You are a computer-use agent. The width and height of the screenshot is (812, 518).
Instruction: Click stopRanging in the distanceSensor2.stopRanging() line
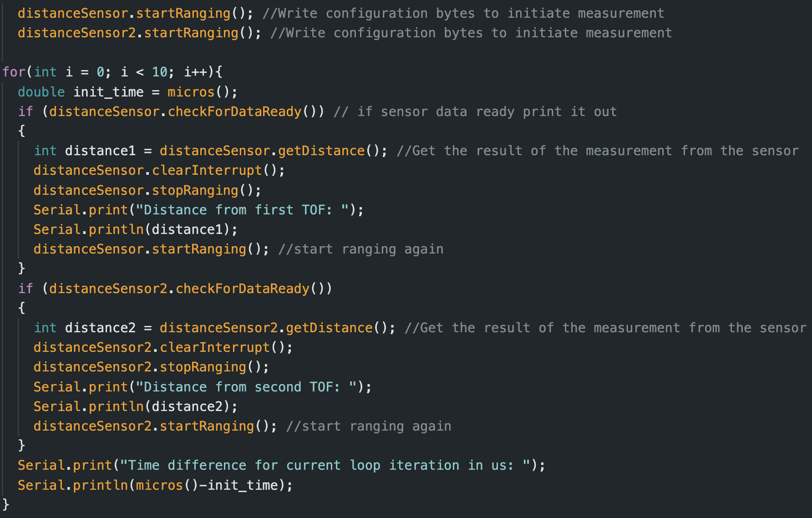(203, 367)
